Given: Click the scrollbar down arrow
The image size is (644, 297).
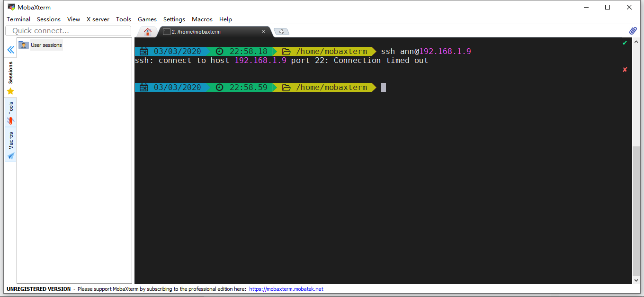Looking at the screenshot, I should tap(636, 280).
